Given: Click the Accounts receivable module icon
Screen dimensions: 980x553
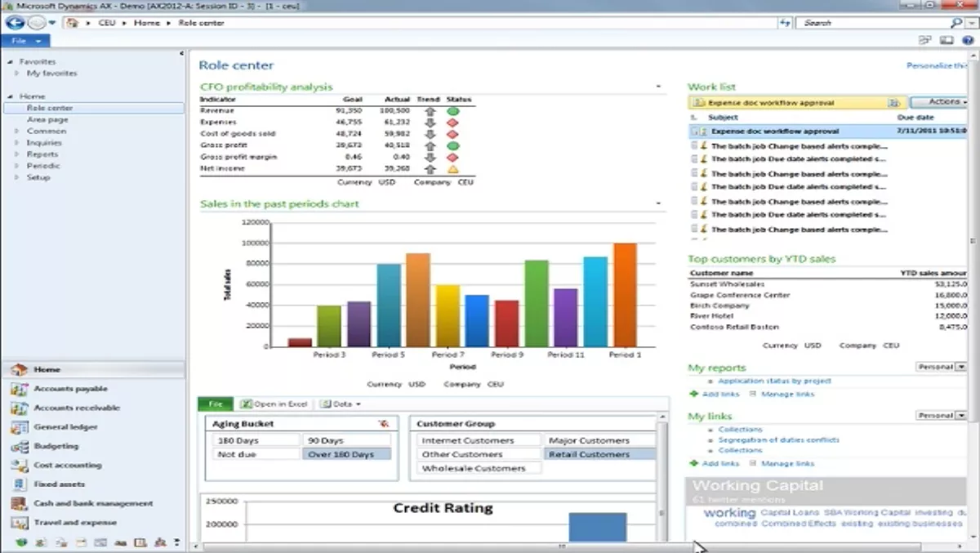Looking at the screenshot, I should [x=20, y=408].
